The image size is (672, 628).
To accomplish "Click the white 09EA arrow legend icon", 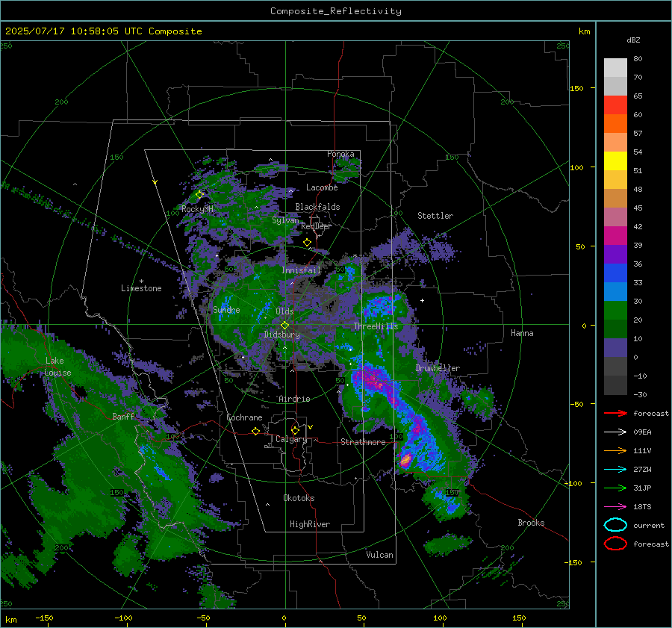I will click(615, 432).
